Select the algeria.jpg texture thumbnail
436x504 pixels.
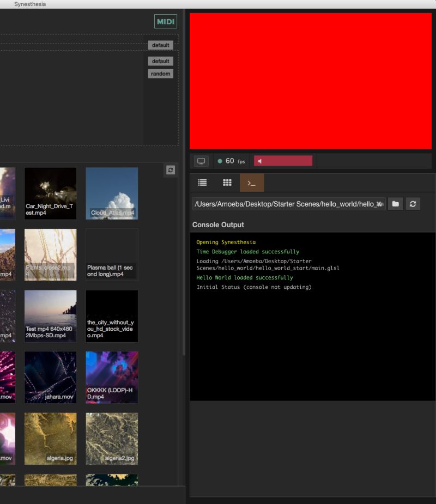point(50,439)
